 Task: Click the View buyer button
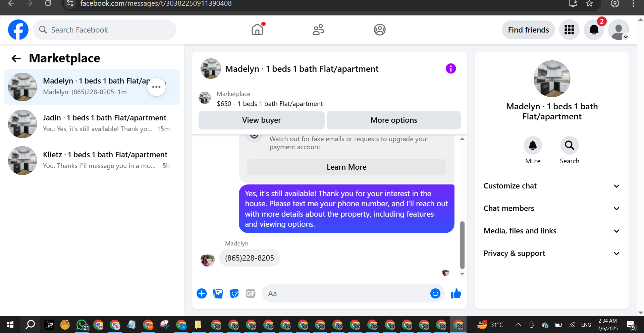click(x=261, y=120)
